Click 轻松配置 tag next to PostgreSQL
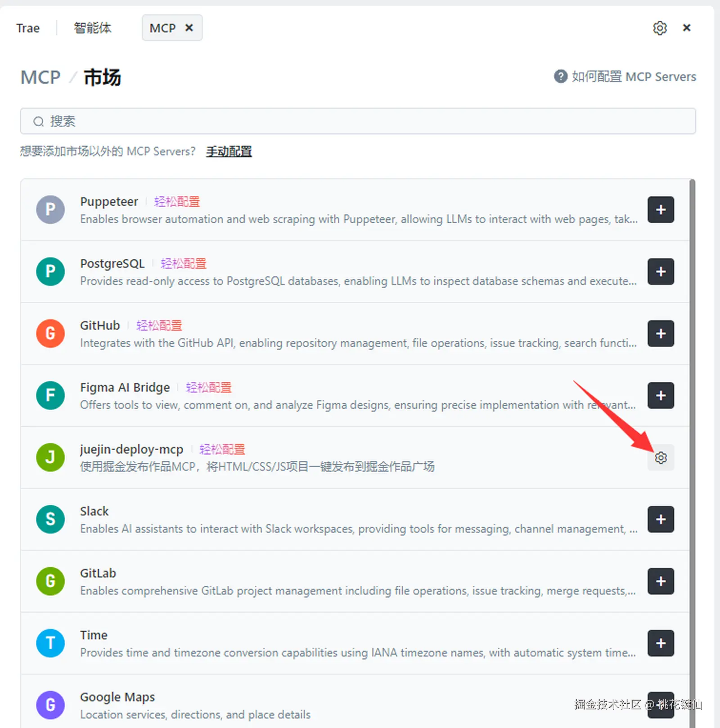Viewport: 720px width, 728px height. click(x=183, y=263)
